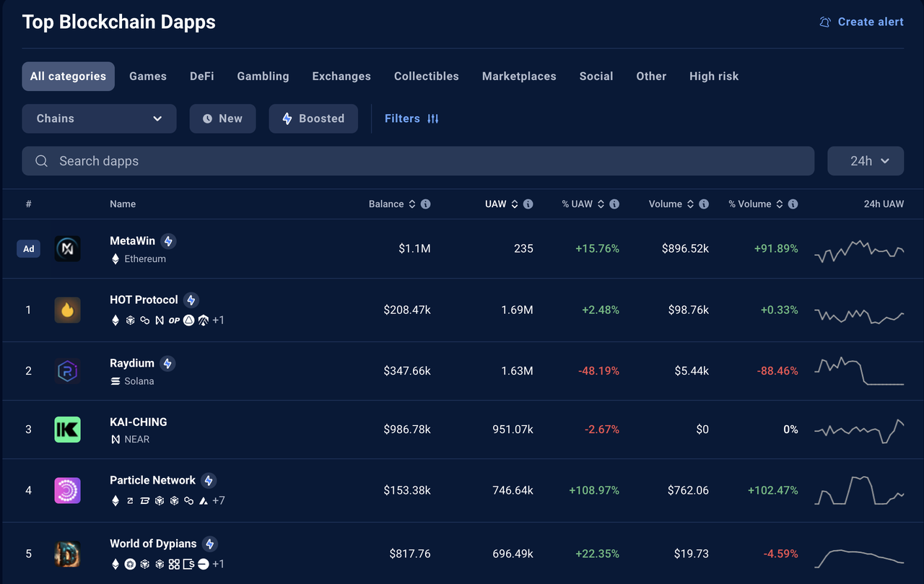The image size is (924, 584).
Task: Click the boost lightning badge beside MetaWin
Action: (x=168, y=241)
